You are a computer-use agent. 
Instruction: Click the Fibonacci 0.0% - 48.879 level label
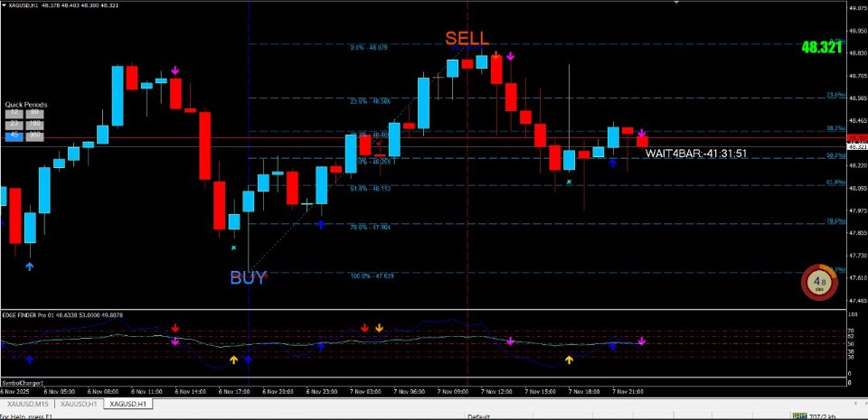click(x=369, y=48)
